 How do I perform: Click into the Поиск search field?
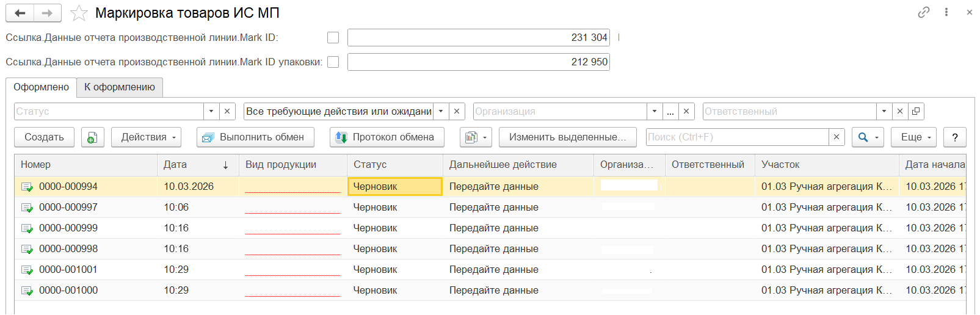pyautogui.click(x=737, y=137)
